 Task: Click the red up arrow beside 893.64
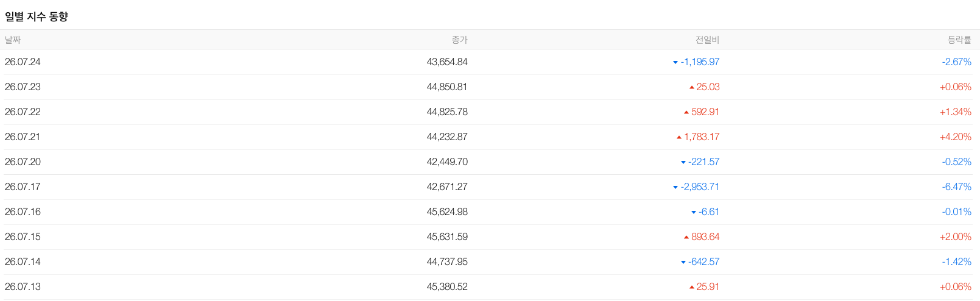pyautogui.click(x=686, y=237)
